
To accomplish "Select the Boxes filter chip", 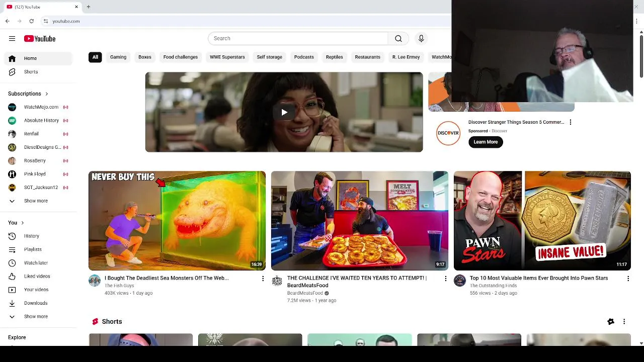I will click(145, 57).
